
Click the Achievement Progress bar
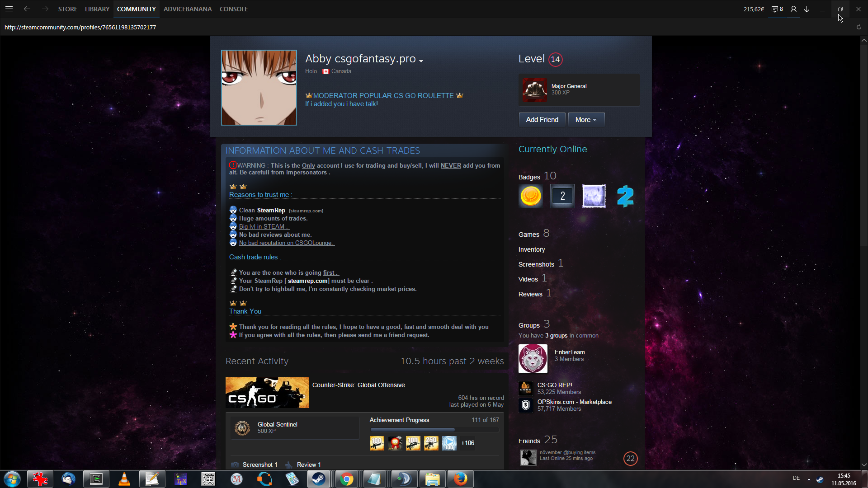pyautogui.click(x=434, y=429)
